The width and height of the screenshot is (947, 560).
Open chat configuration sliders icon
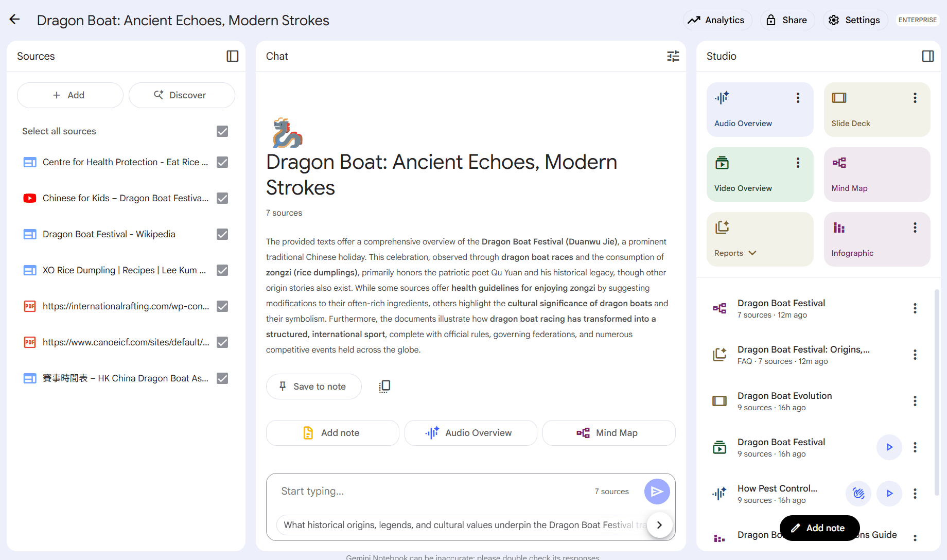tap(673, 56)
